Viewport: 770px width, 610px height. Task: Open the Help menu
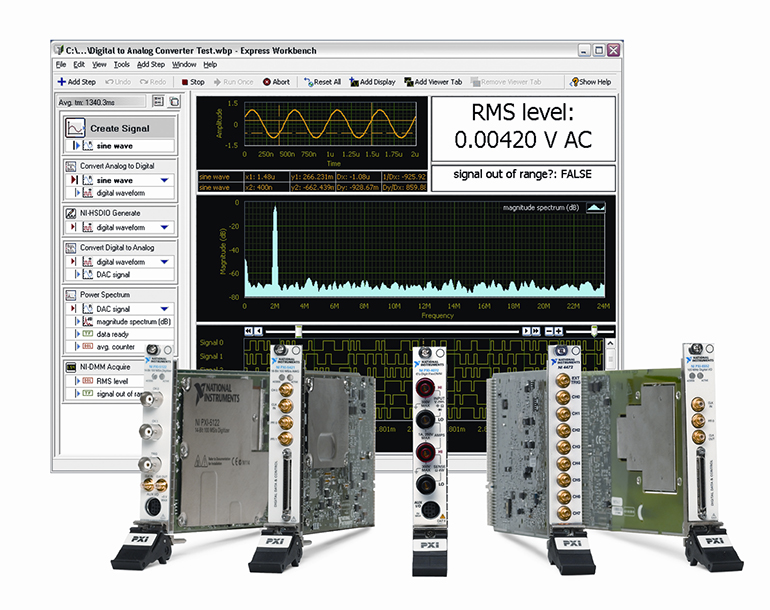(x=210, y=64)
